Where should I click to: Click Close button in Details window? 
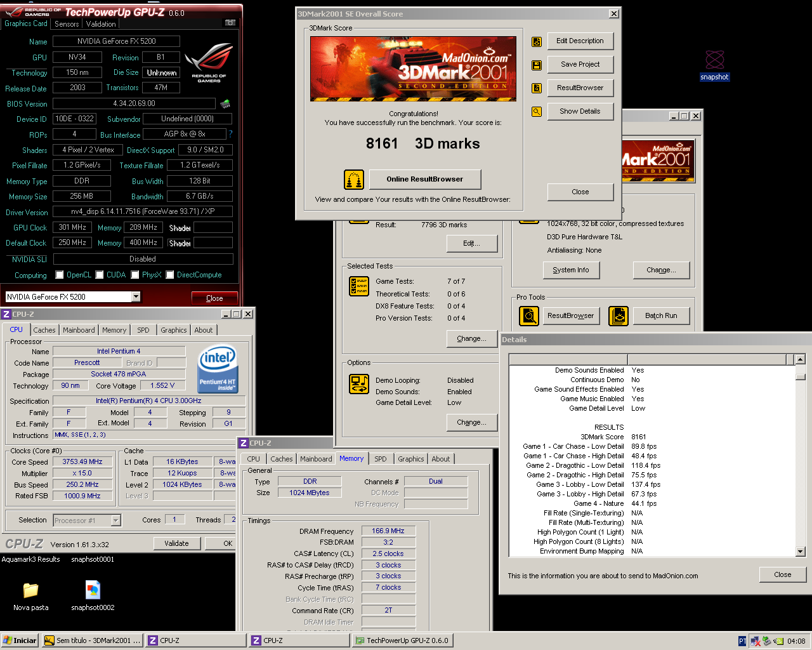[x=783, y=574]
